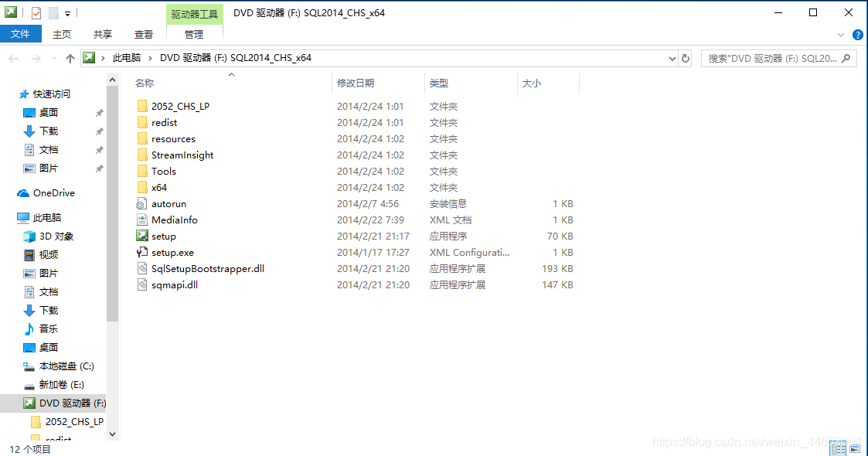Select the resources folder icon

142,138
